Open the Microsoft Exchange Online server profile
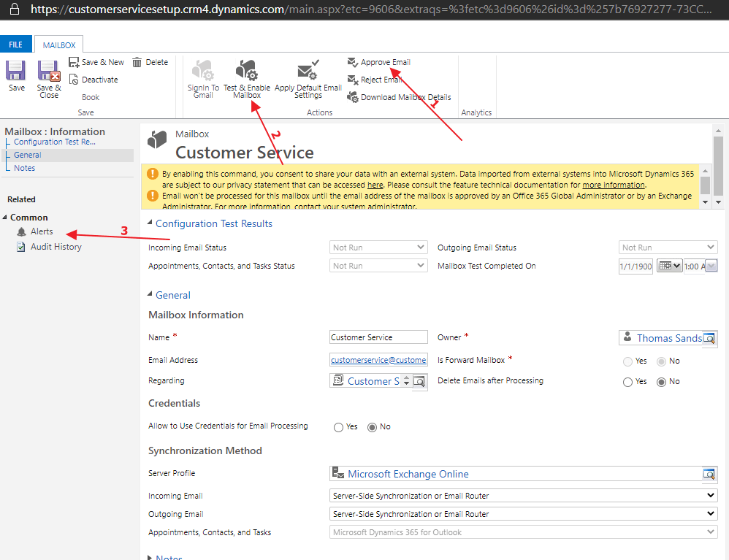The height and width of the screenshot is (560, 729). [x=408, y=474]
